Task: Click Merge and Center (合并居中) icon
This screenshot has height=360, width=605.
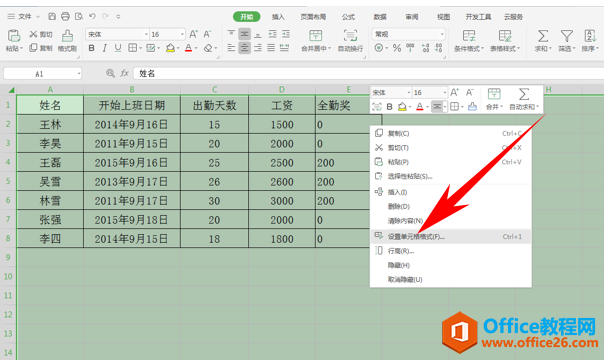Action: coord(316,36)
